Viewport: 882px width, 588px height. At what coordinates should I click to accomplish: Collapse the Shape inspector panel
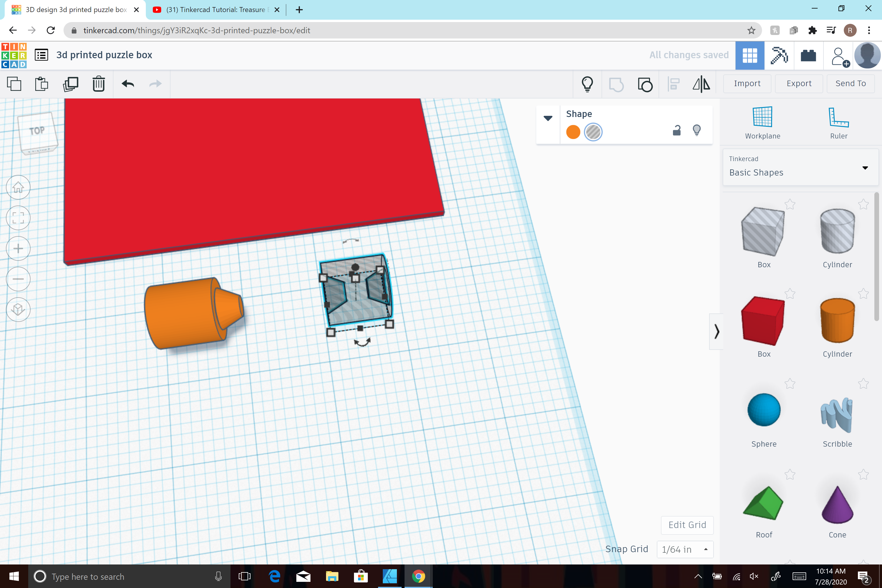pyautogui.click(x=548, y=118)
